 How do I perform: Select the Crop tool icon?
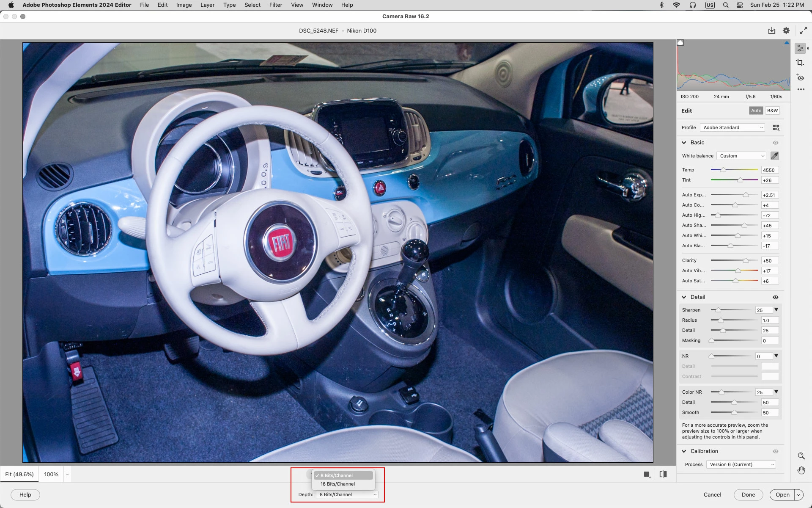(800, 63)
